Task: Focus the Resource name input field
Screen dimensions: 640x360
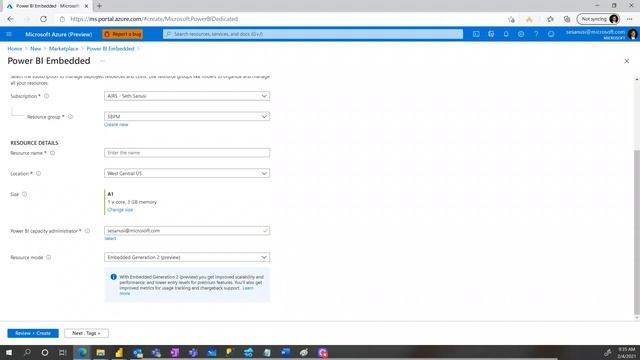Action: 187,153
